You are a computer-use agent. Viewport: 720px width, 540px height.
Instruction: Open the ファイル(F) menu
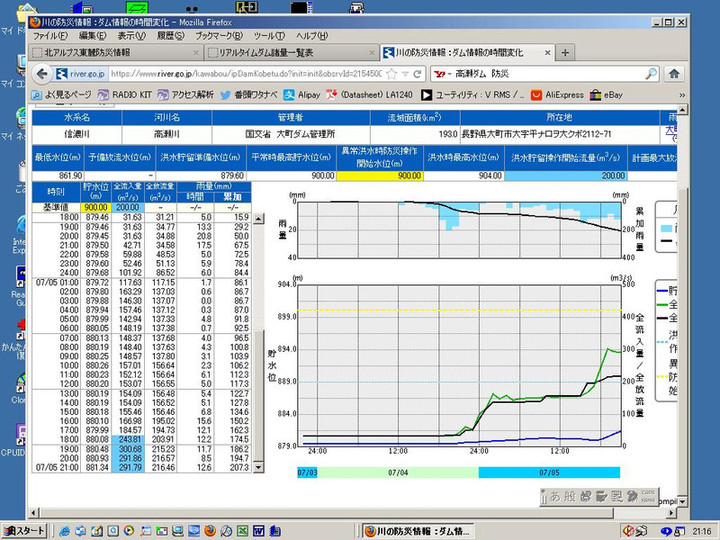coord(50,36)
